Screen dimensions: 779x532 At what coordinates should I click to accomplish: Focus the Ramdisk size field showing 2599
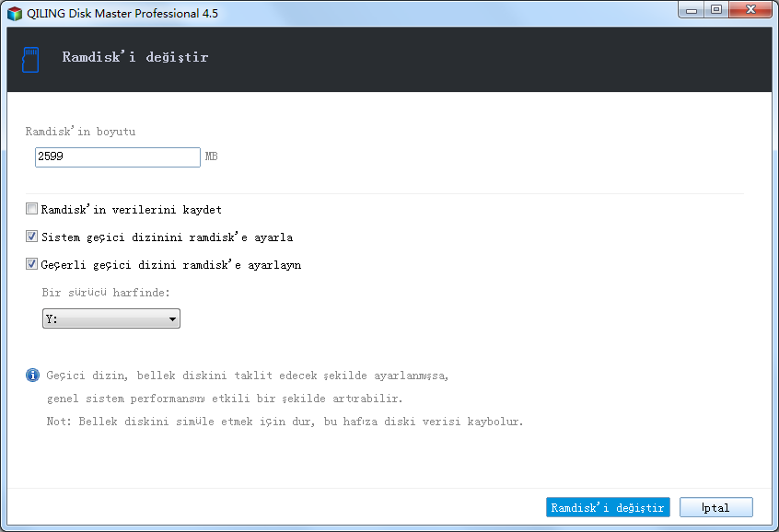point(118,157)
